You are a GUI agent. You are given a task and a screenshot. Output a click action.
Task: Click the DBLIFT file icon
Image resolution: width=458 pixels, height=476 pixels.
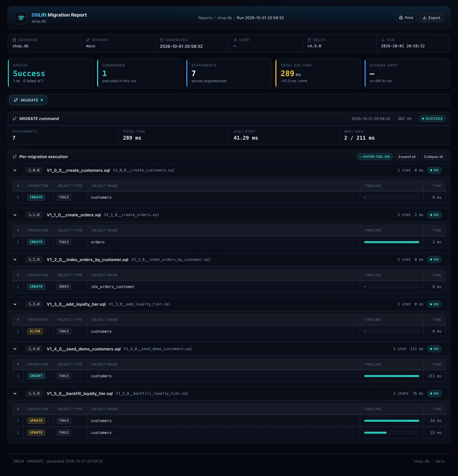pyautogui.click(x=309, y=40)
